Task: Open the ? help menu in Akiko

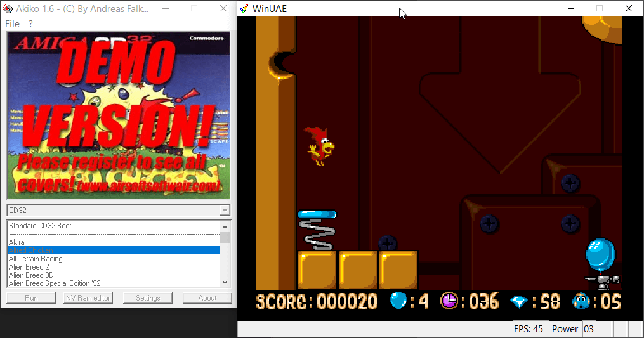Action: pos(30,24)
